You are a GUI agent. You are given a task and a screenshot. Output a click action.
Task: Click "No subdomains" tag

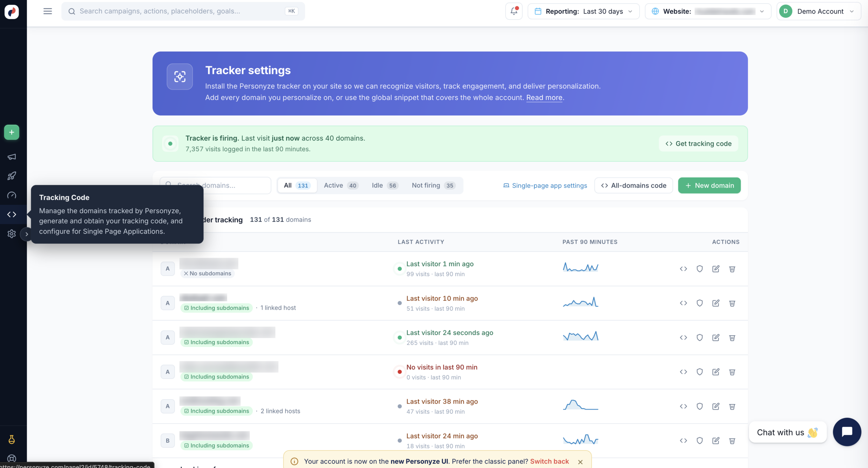pyautogui.click(x=207, y=273)
